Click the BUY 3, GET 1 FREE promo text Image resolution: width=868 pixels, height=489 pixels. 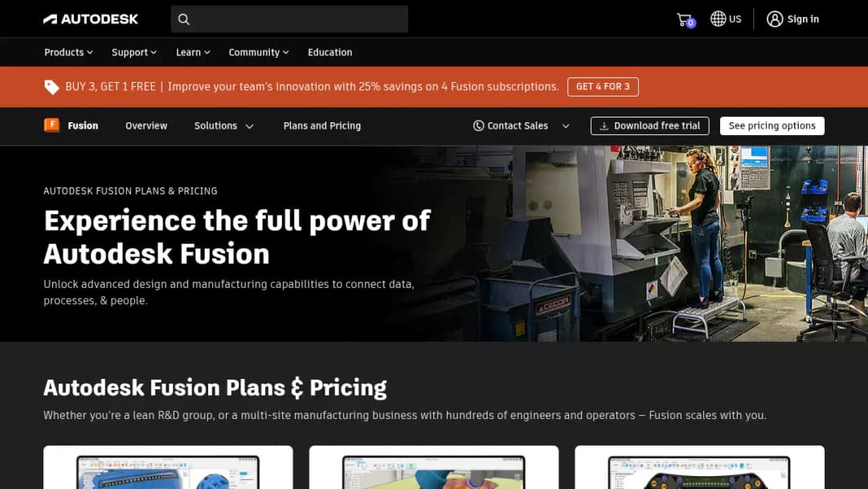111,86
